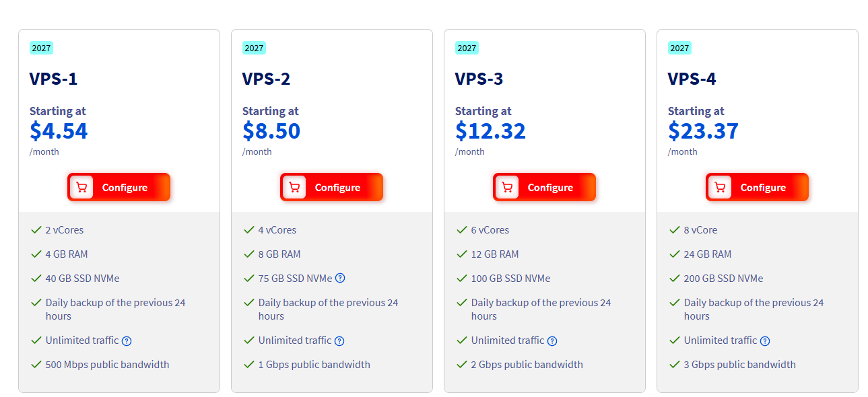The height and width of the screenshot is (397, 868).
Task: Open VPS-4 Unlimited traffic help icon
Action: [765, 341]
